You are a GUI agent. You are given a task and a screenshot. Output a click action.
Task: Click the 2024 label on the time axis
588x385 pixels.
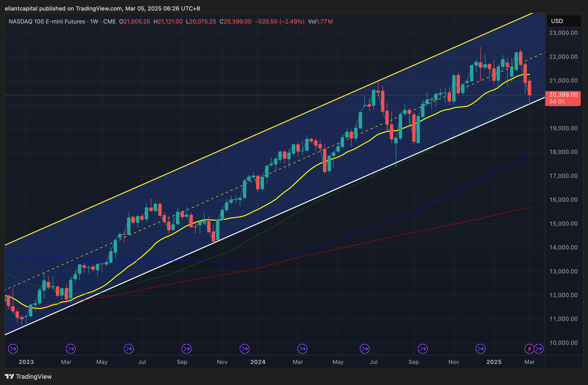[x=258, y=362]
